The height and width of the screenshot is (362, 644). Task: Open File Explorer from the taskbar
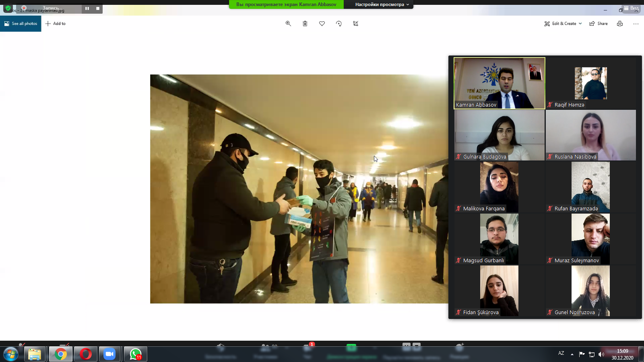[x=35, y=354]
